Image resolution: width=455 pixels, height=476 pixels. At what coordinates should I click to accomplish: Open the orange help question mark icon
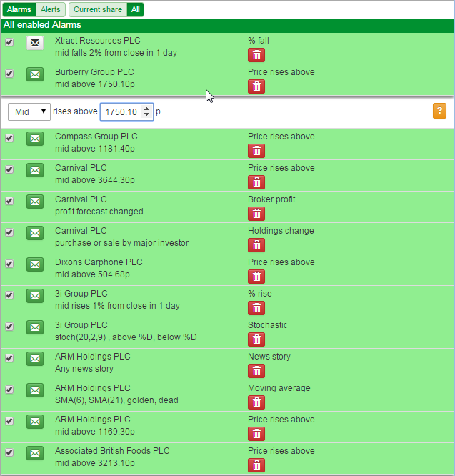point(439,111)
